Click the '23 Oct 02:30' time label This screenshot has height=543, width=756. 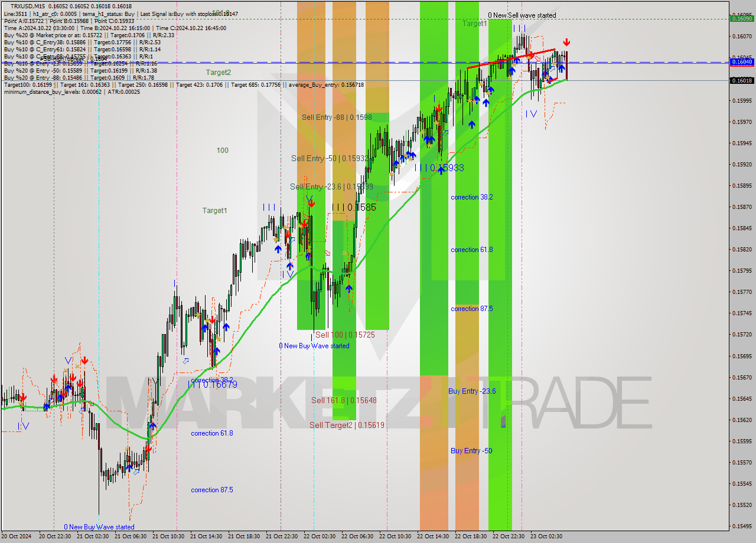[547, 537]
